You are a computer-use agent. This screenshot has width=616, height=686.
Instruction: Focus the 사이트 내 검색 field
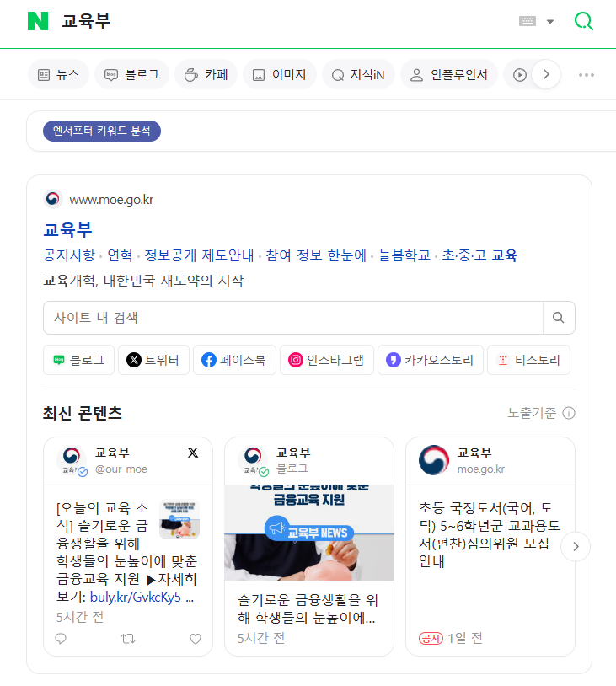pyautogui.click(x=293, y=318)
